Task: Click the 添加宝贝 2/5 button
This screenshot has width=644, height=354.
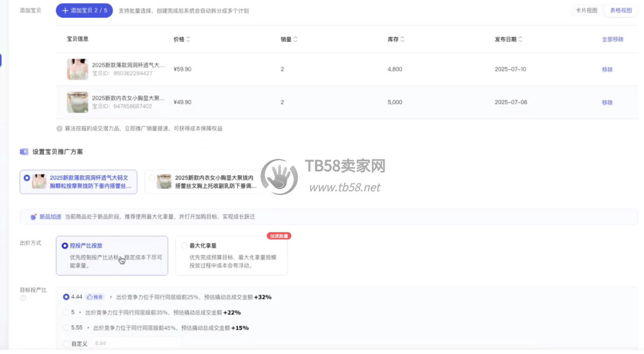Action: [84, 10]
